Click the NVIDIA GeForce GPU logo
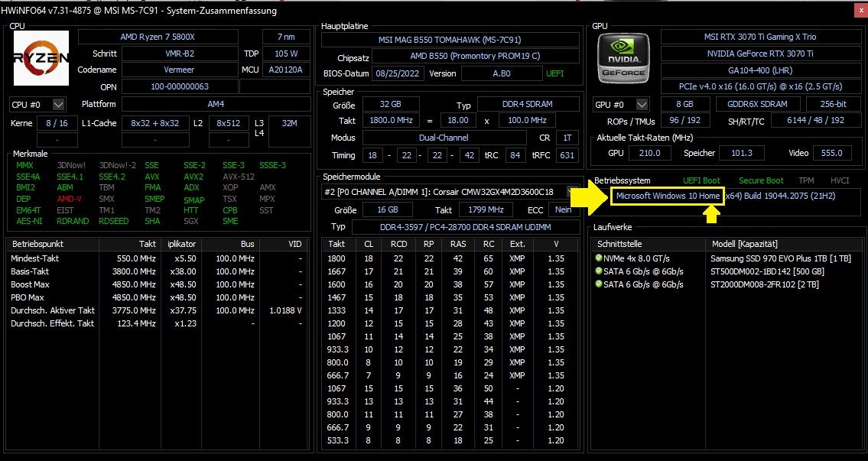 point(623,57)
